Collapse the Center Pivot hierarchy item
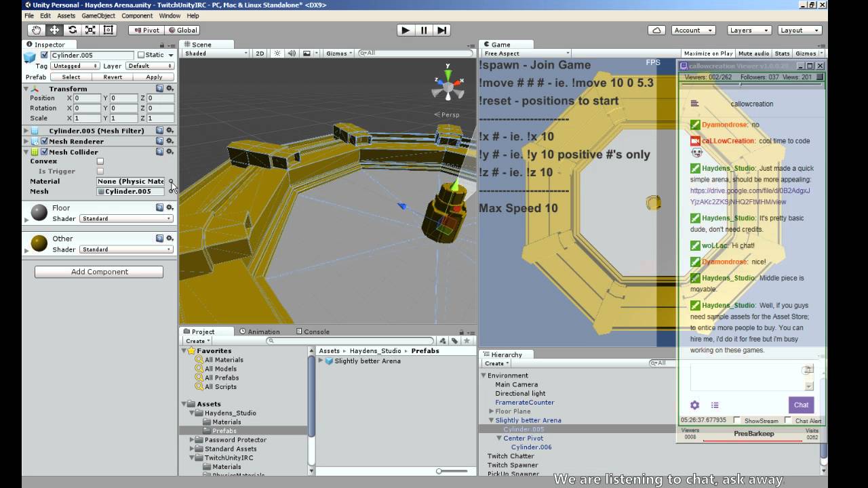The width and height of the screenshot is (868, 488). pos(499,439)
